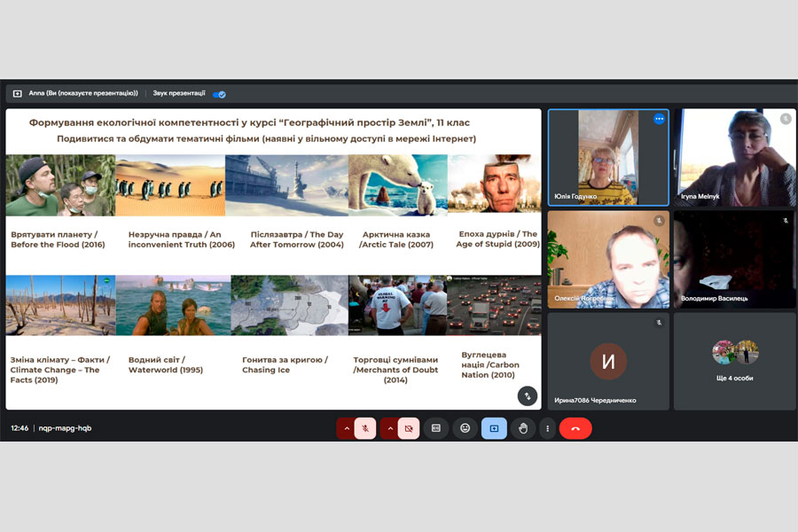
Task: Stop presenting with the screen share button
Action: pyautogui.click(x=494, y=428)
